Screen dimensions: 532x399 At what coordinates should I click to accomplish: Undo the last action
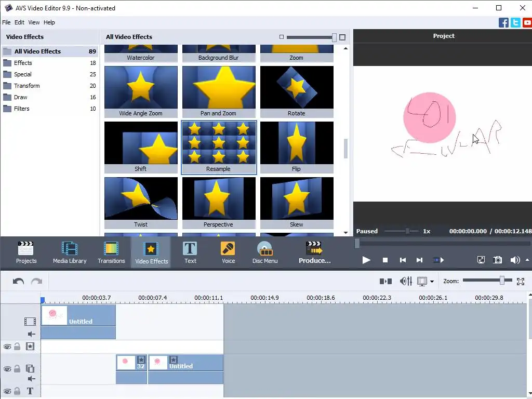[18, 281]
